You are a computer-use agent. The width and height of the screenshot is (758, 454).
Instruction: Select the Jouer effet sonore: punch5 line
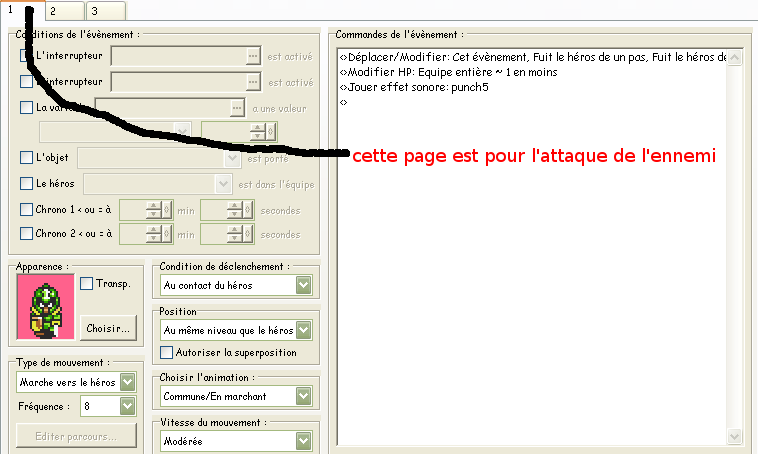pyautogui.click(x=414, y=87)
